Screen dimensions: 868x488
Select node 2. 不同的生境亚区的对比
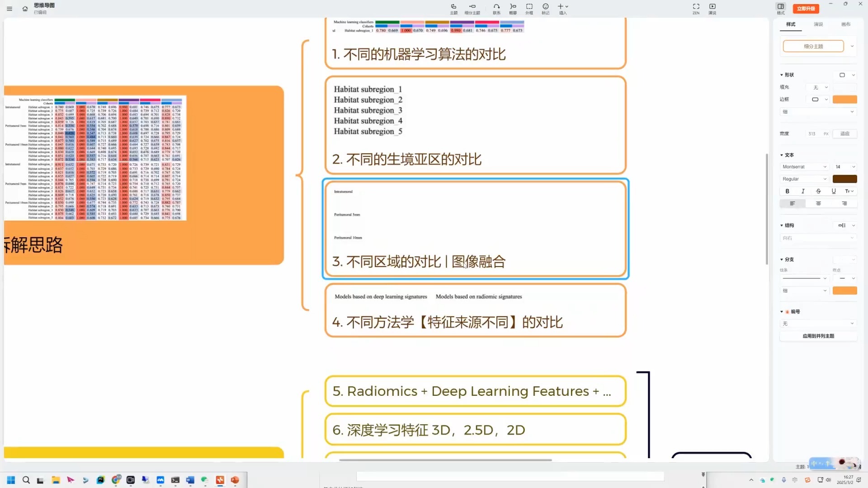(475, 125)
